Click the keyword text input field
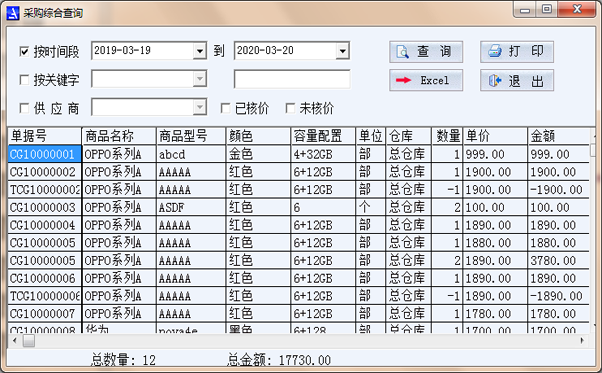 (x=292, y=79)
